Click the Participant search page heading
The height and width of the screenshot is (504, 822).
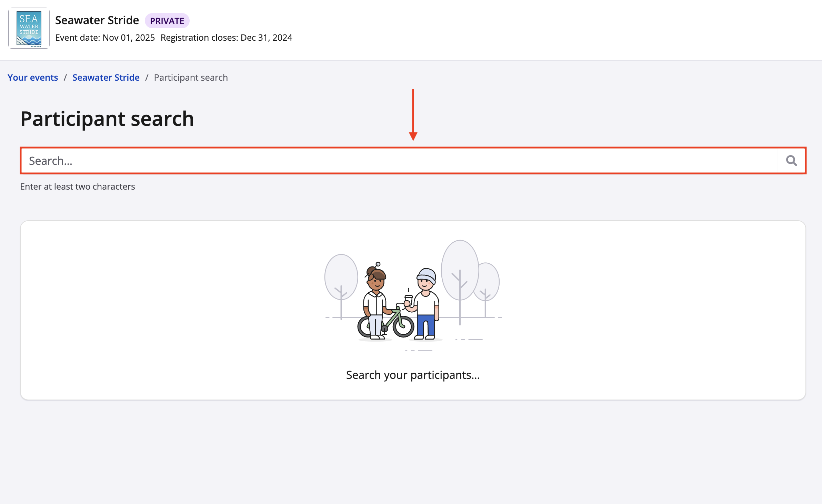click(x=107, y=119)
